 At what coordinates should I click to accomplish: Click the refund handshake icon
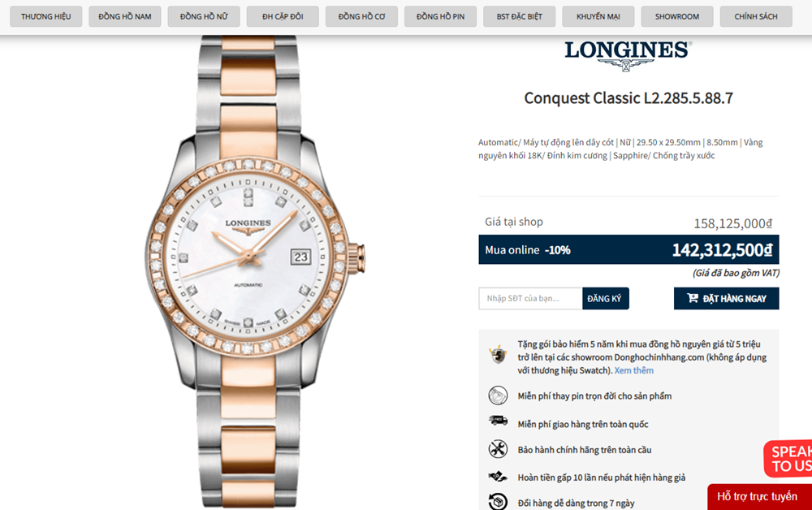[x=498, y=476]
